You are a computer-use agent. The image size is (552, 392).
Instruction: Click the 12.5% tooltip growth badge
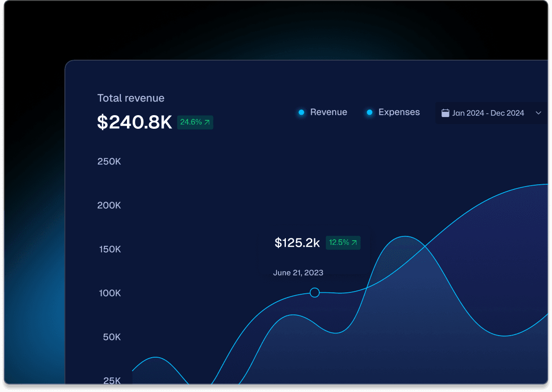[343, 243]
